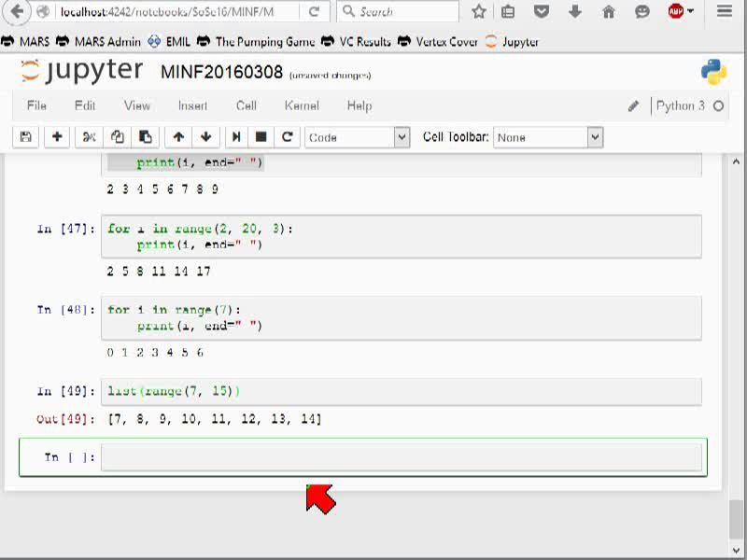Run the cell with the step icon
Screen dimensions: 747x560
pyautogui.click(x=236, y=137)
